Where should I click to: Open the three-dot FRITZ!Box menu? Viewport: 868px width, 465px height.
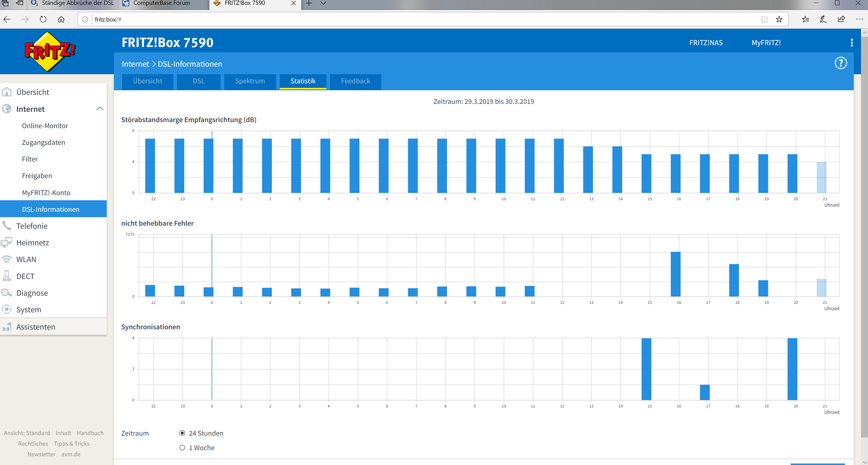[852, 43]
